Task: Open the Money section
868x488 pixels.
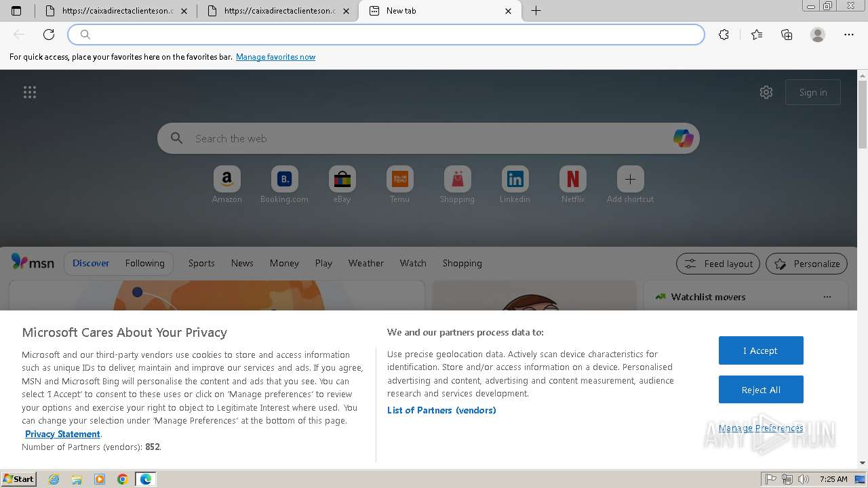Action: [x=284, y=263]
